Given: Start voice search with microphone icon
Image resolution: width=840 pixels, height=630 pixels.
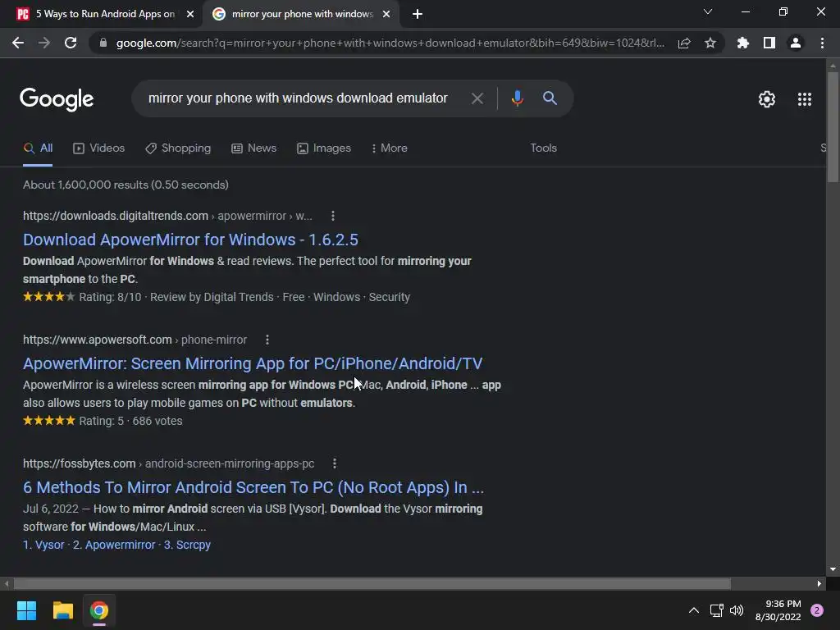Looking at the screenshot, I should point(517,98).
